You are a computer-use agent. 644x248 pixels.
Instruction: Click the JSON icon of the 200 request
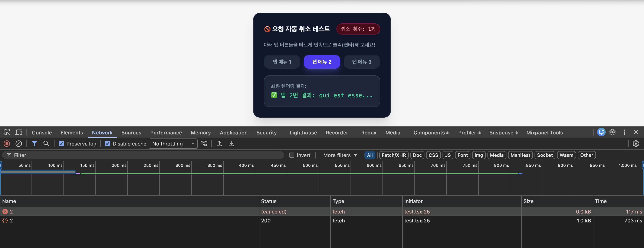coord(5,221)
